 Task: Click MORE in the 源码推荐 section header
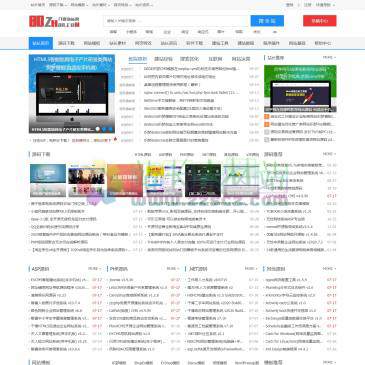(x=329, y=154)
